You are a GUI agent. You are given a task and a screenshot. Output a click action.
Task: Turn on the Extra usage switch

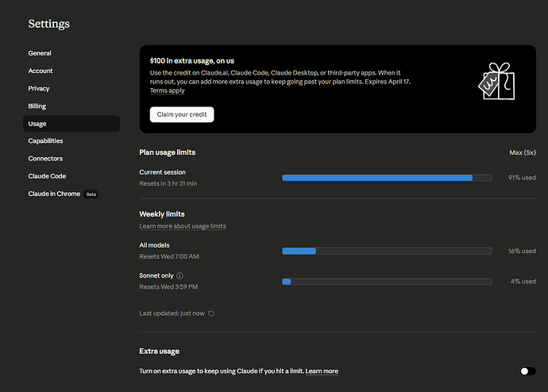(527, 371)
